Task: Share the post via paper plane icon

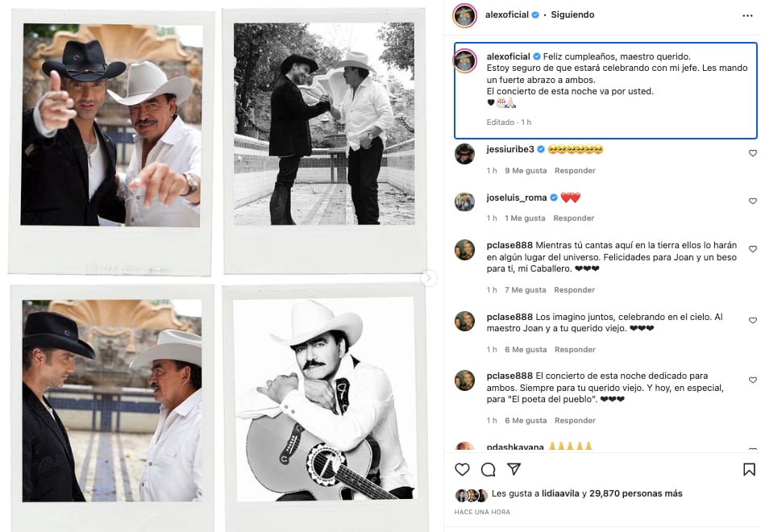Action: 514,469
